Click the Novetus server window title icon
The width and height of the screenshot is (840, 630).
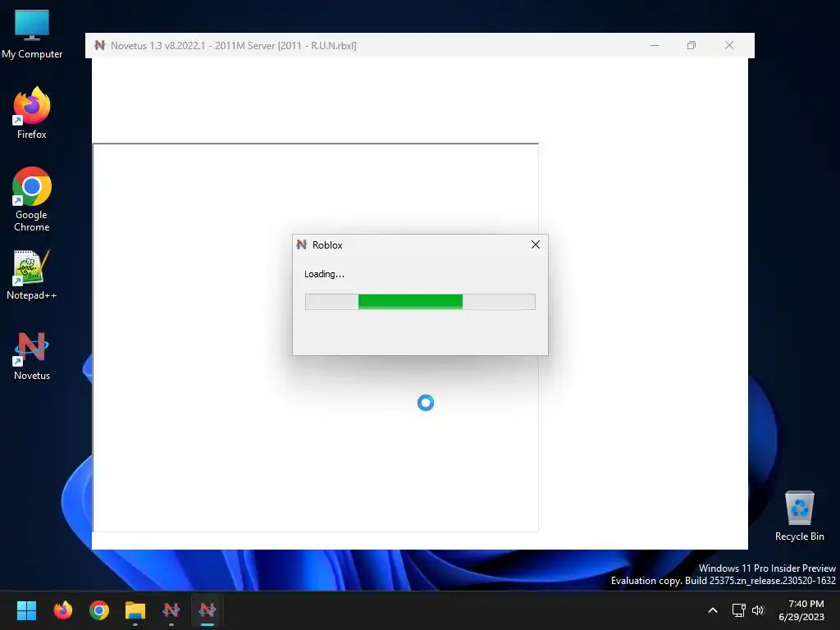coord(99,46)
